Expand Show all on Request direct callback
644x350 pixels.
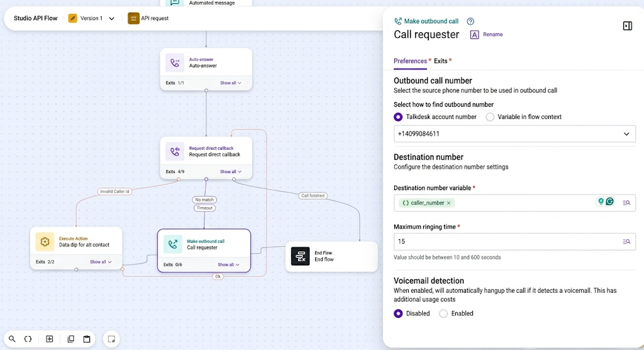point(230,171)
